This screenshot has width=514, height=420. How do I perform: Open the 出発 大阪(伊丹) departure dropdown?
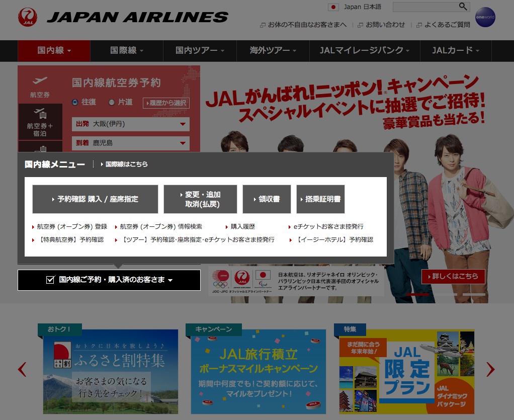[130, 124]
